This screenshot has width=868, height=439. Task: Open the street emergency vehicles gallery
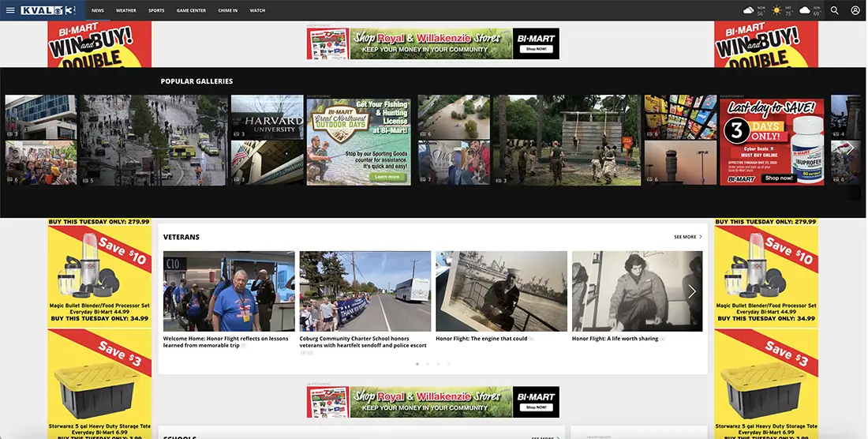pyautogui.click(x=154, y=140)
